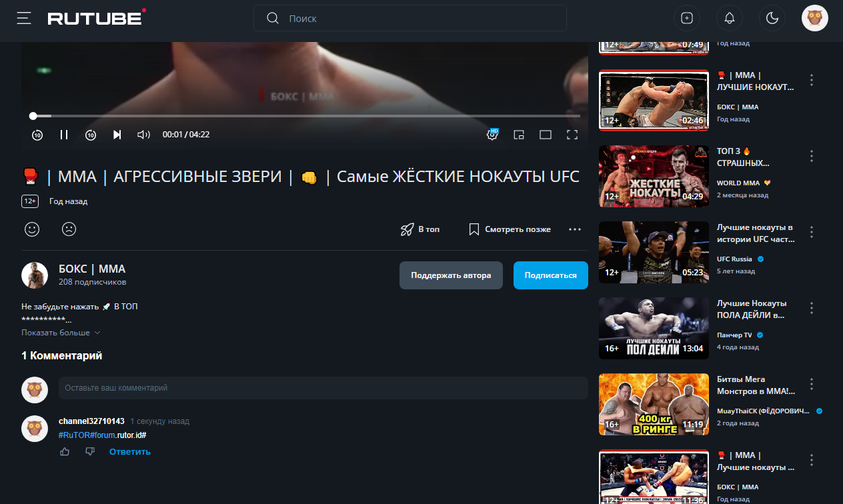This screenshot has width=843, height=504.
Task: Mute the video volume
Action: [143, 135]
